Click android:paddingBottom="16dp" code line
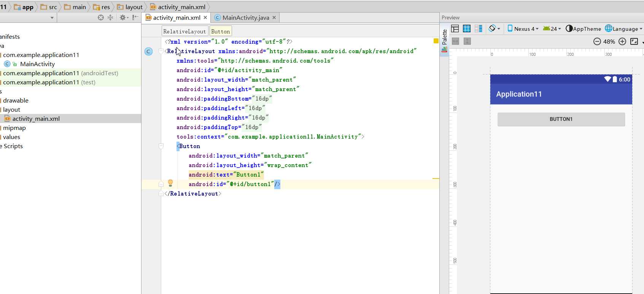 (224, 99)
